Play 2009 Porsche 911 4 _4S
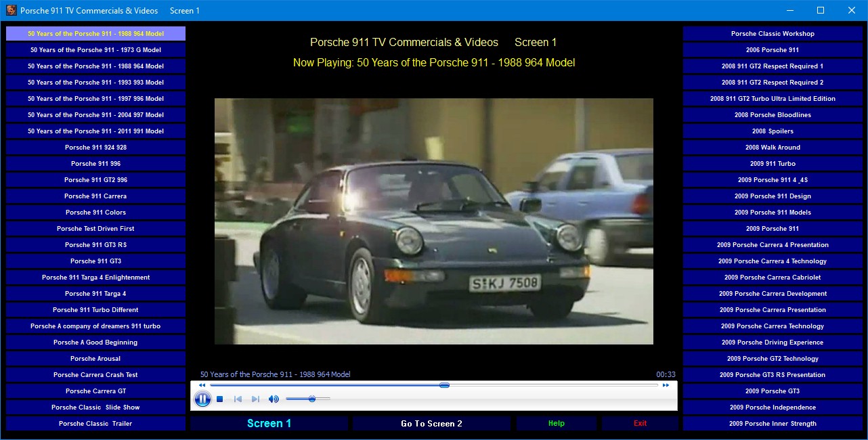Viewport: 868px width, 440px height. pos(773,180)
